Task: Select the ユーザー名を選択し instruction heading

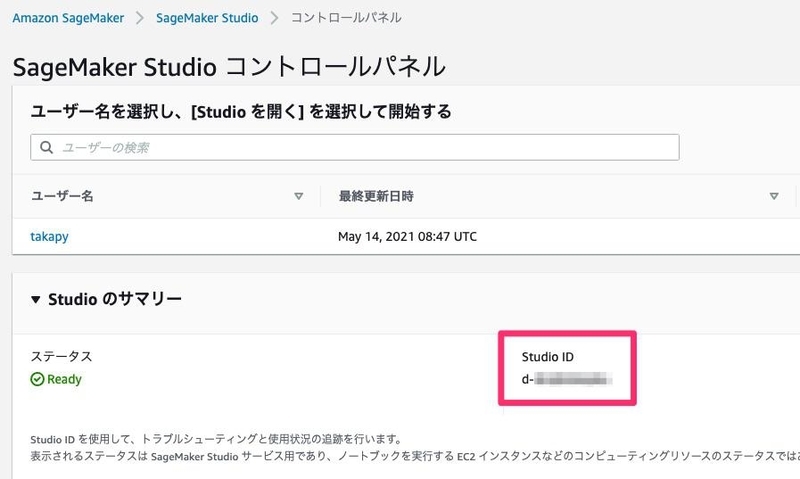Action: click(x=241, y=111)
